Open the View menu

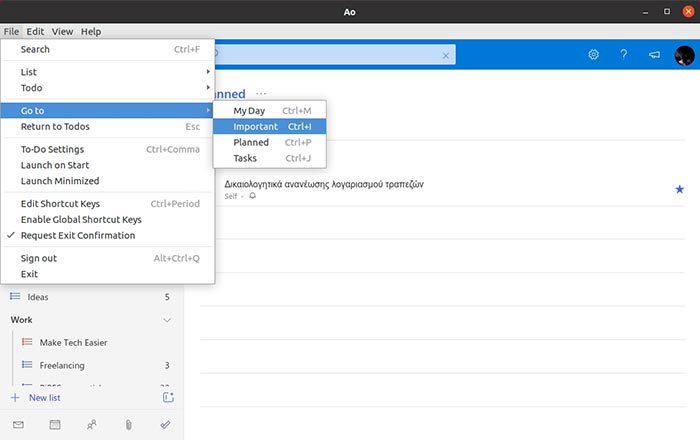(x=62, y=32)
